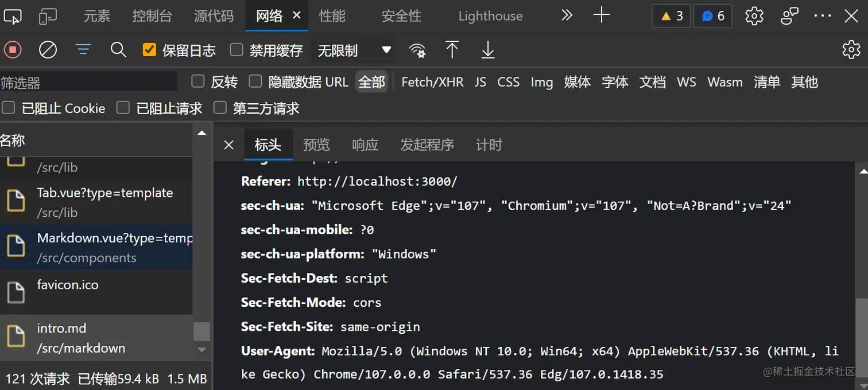Filter requests by 清单
The height and width of the screenshot is (390, 868).
(x=767, y=82)
